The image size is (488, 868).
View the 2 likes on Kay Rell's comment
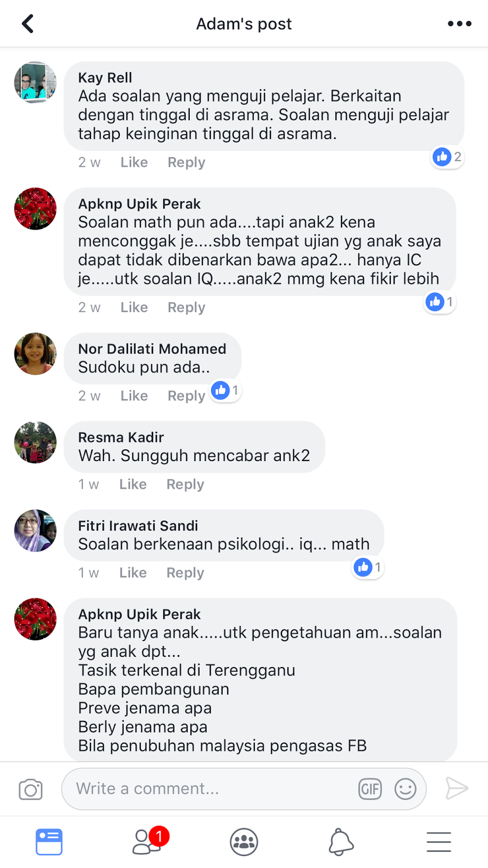(x=447, y=157)
